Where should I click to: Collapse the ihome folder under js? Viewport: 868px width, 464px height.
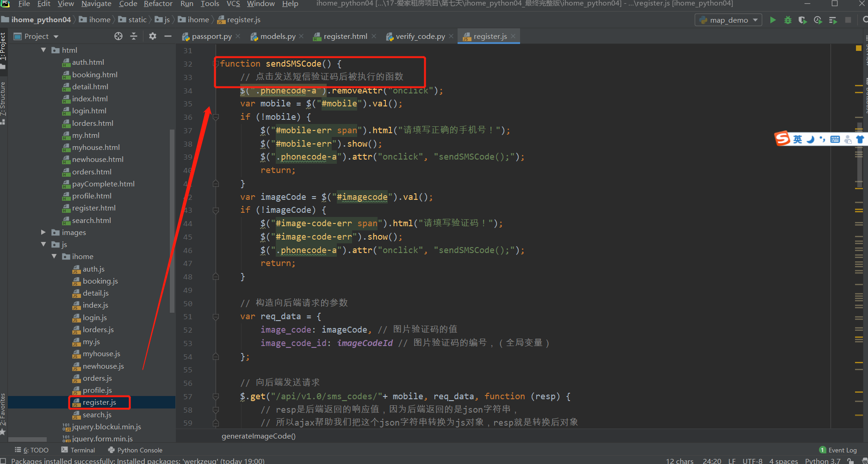[x=54, y=256]
